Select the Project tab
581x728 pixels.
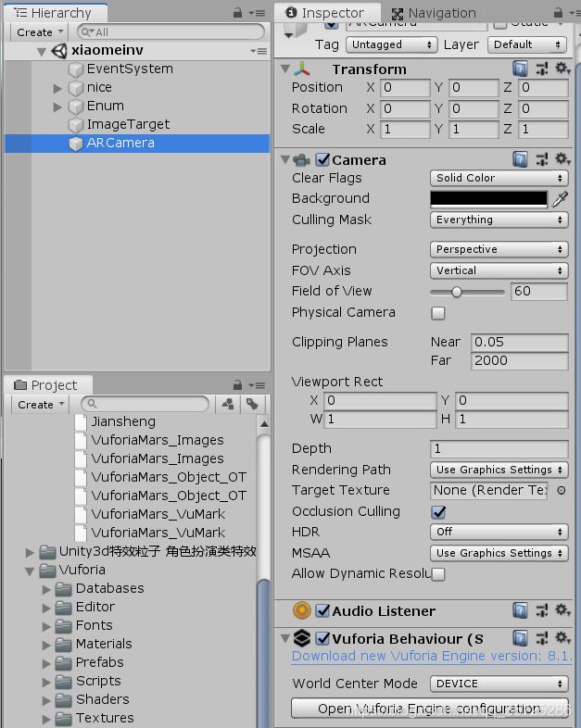[x=47, y=385]
